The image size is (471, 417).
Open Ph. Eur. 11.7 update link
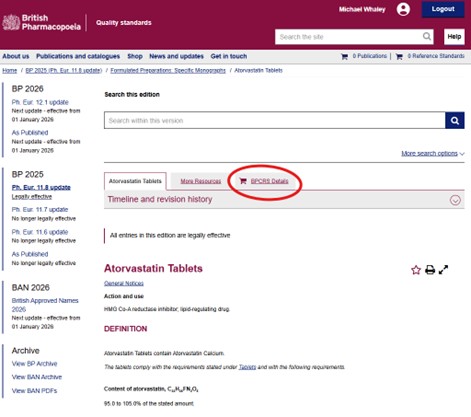(40, 209)
